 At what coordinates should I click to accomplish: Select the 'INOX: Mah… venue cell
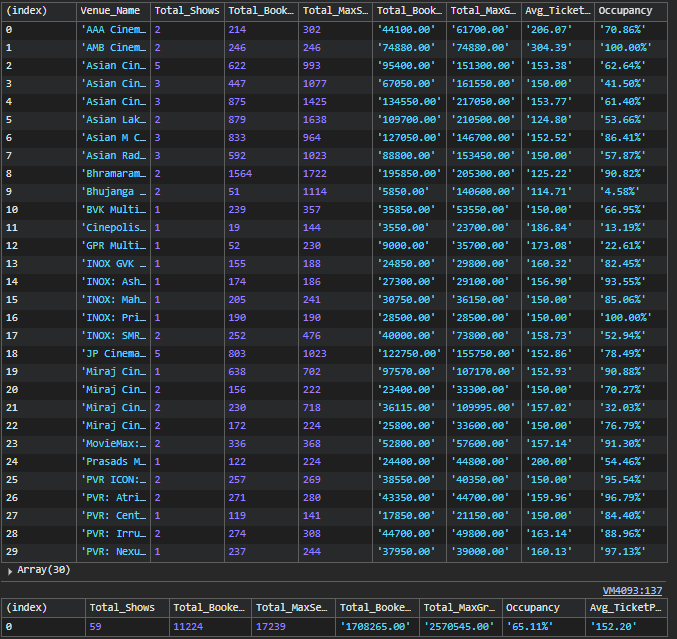[x=114, y=300]
